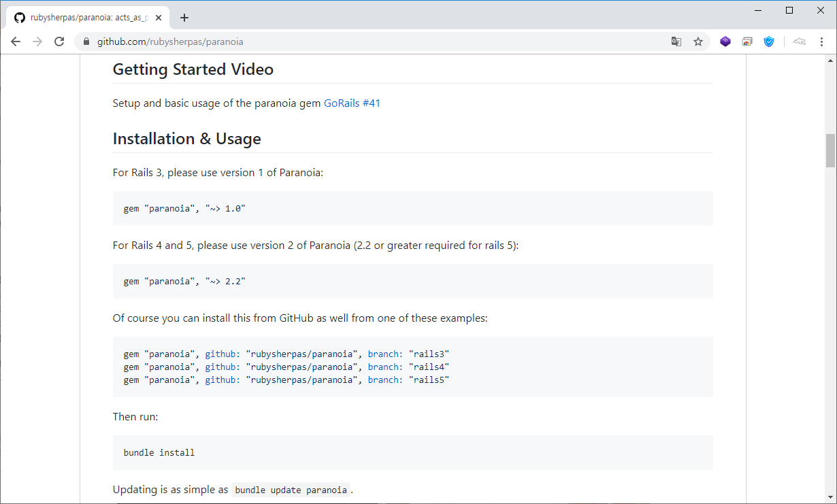Click the code line with branch "rails4"

click(x=286, y=367)
